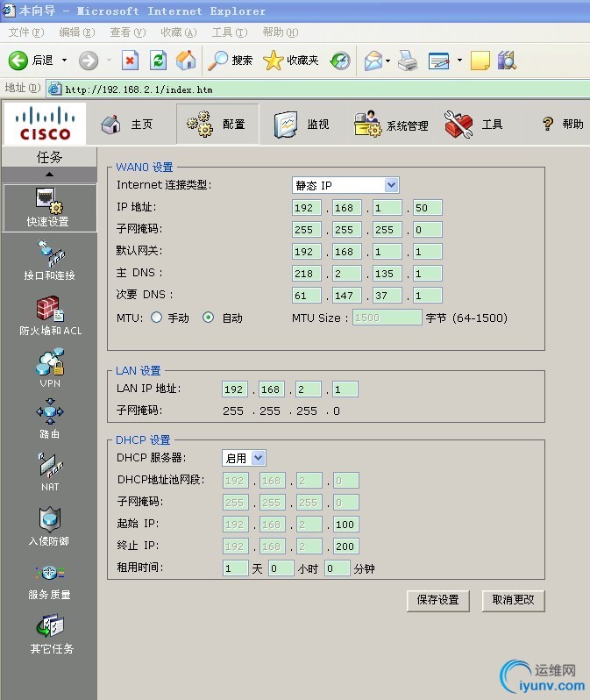Open the 快速设置 quick setup task
590x700 pixels.
[49, 208]
